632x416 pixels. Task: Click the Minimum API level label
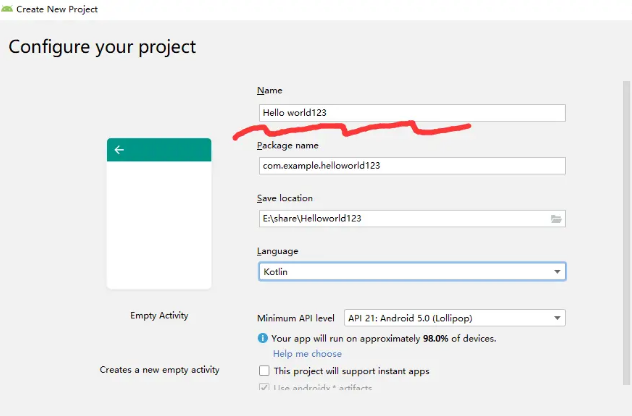point(296,318)
